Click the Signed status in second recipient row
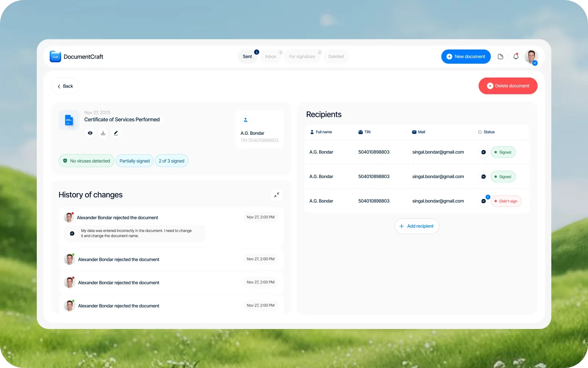 pos(503,177)
